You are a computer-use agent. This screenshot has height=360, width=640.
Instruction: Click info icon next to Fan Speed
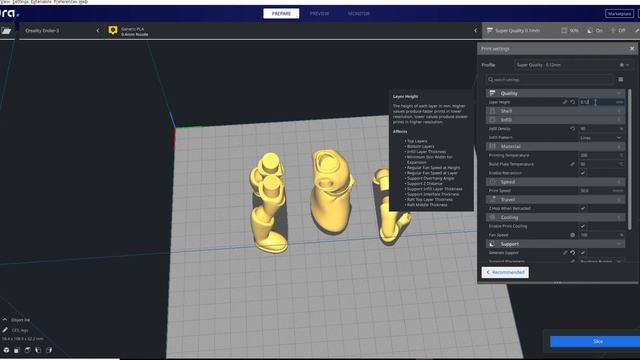pos(573,235)
